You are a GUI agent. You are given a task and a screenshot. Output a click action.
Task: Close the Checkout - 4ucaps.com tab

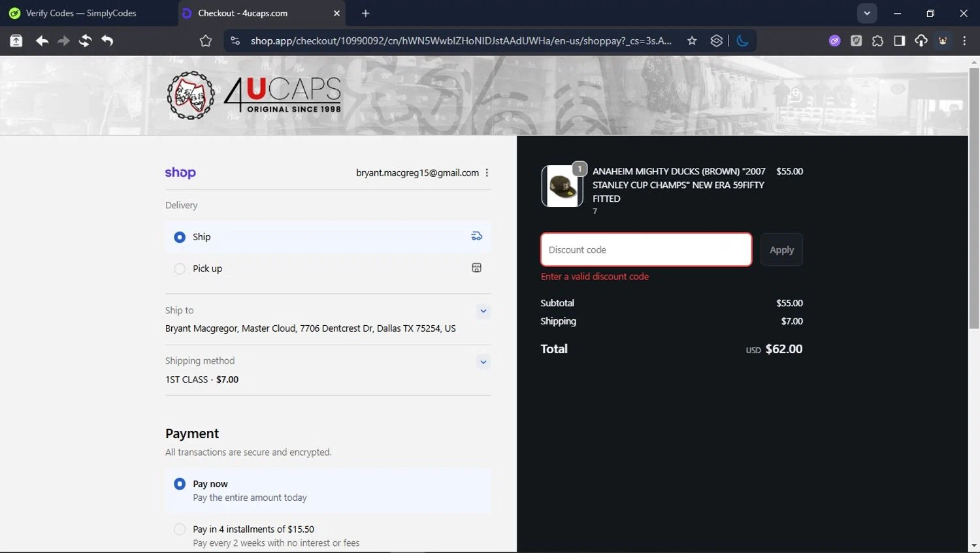point(337,13)
